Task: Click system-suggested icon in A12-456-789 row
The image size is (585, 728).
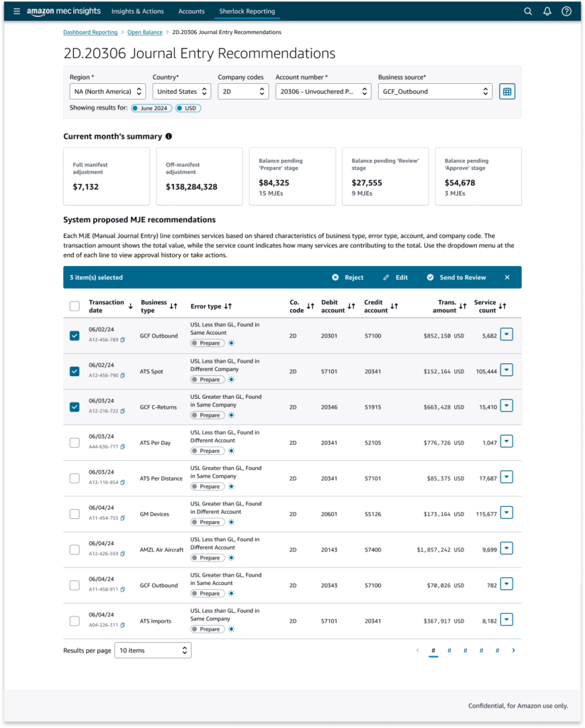Action: point(231,343)
